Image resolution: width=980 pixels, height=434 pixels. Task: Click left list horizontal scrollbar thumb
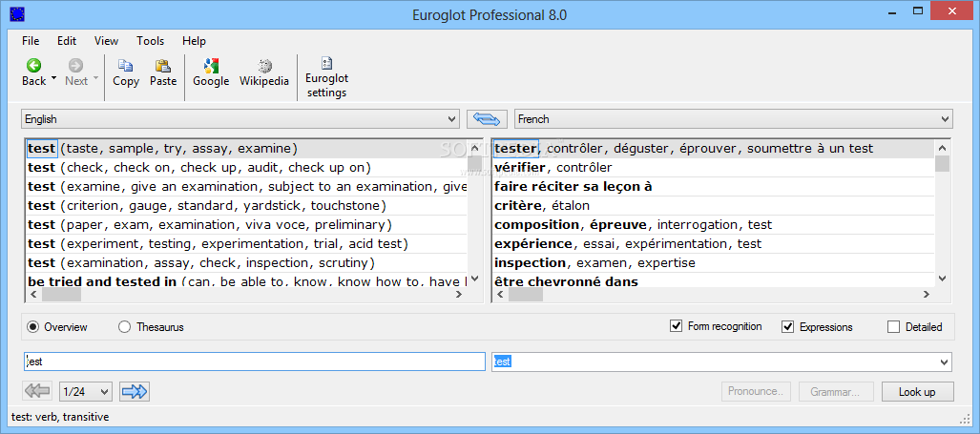pos(63,295)
